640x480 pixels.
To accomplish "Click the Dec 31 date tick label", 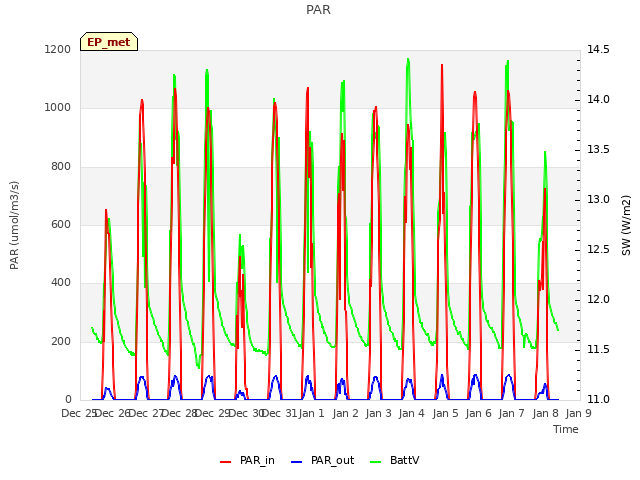I will pyautogui.click(x=279, y=413).
